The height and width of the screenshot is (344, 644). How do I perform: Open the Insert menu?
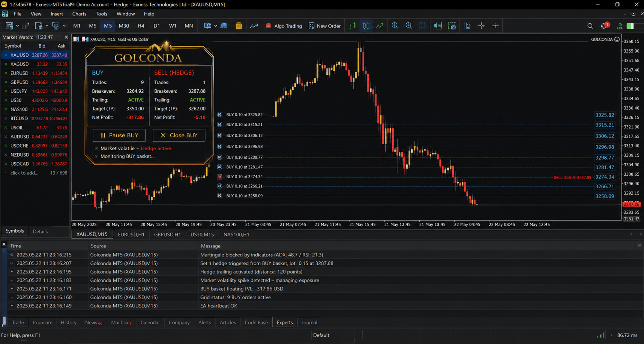click(57, 14)
